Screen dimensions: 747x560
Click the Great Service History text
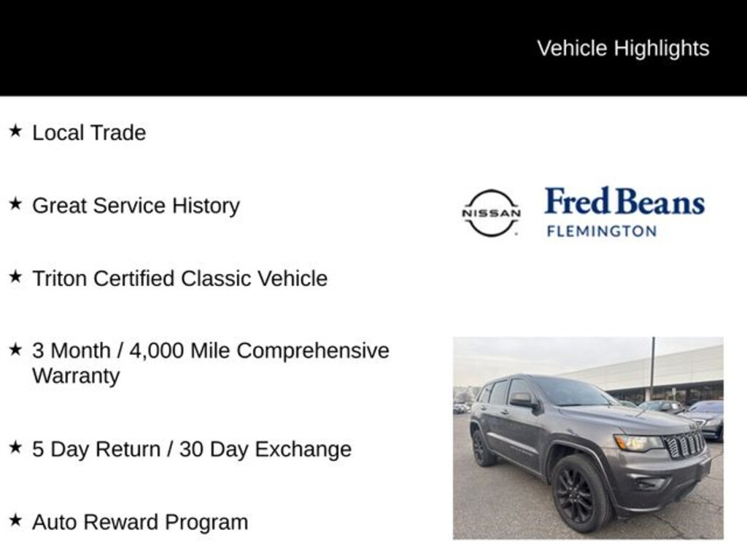[x=136, y=206]
